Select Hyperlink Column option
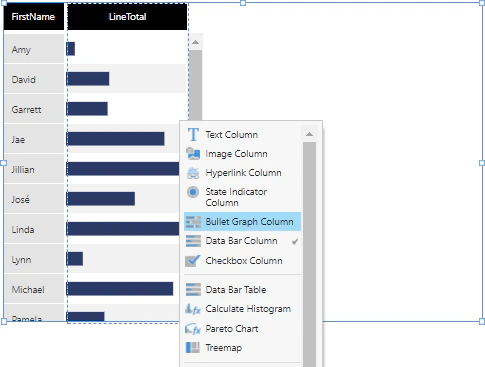This screenshot has width=485, height=367. point(242,173)
